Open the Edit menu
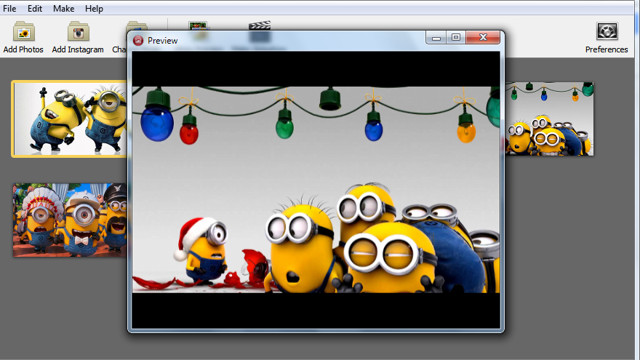The height and width of the screenshot is (360, 640). [35, 8]
